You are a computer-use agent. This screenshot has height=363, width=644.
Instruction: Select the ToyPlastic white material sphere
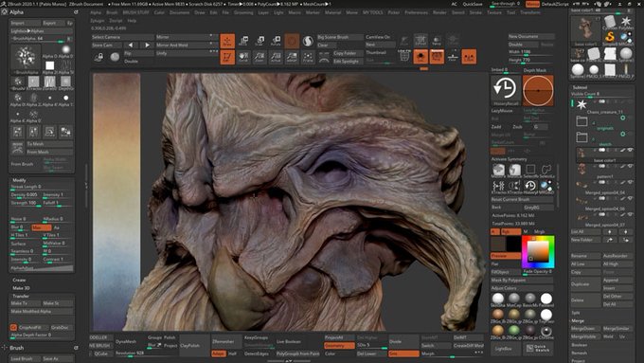(x=546, y=316)
